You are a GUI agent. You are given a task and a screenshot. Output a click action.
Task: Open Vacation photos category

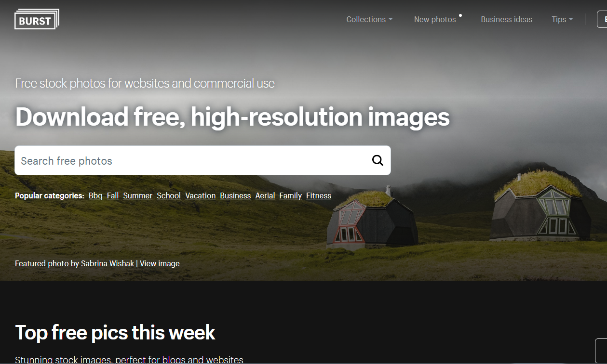point(201,195)
